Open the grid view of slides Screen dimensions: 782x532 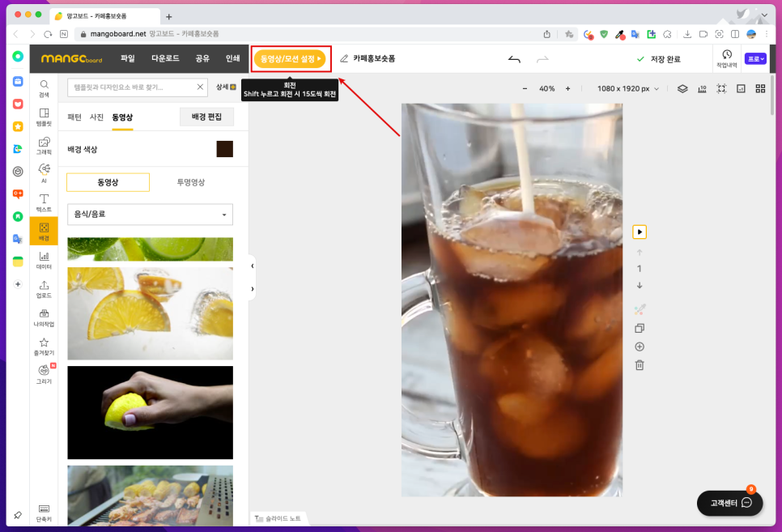760,89
